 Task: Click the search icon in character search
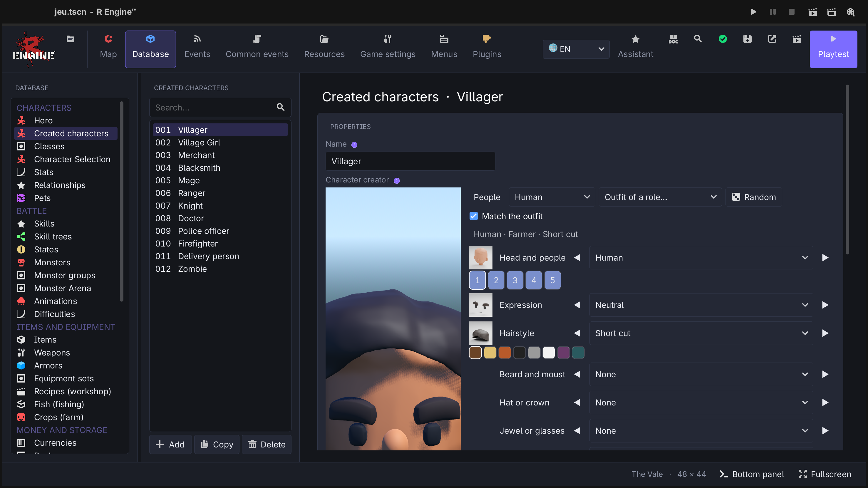coord(280,107)
